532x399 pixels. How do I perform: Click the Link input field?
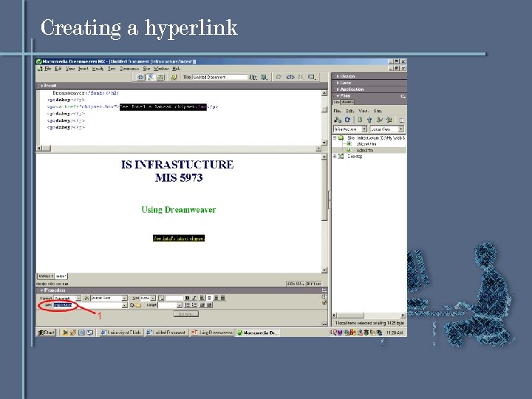click(87, 305)
